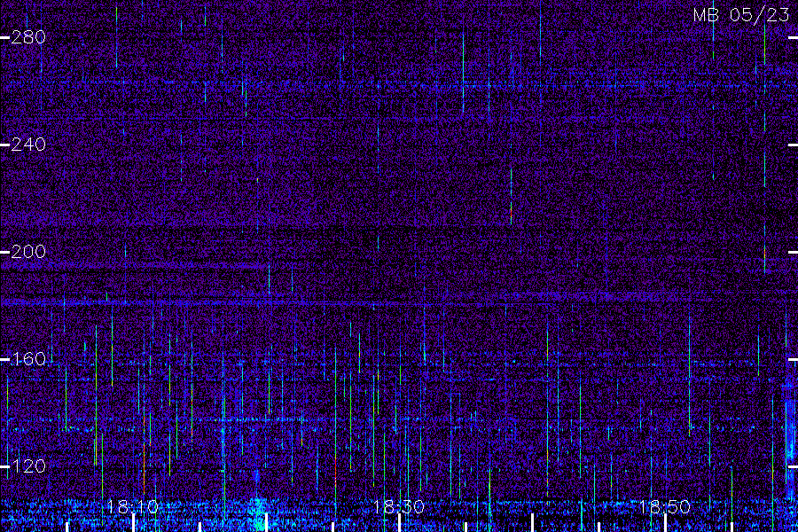Click the 18:50 time label
The image size is (798, 532).
(665, 507)
